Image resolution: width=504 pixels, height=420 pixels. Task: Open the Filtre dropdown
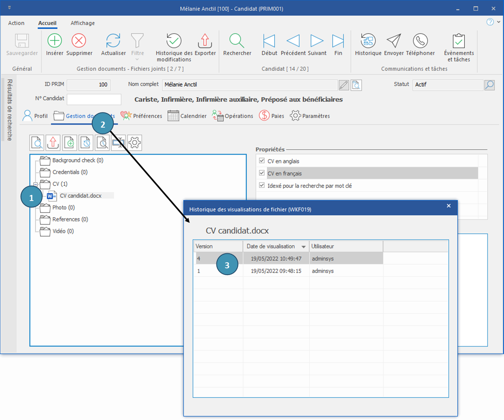[x=137, y=59]
